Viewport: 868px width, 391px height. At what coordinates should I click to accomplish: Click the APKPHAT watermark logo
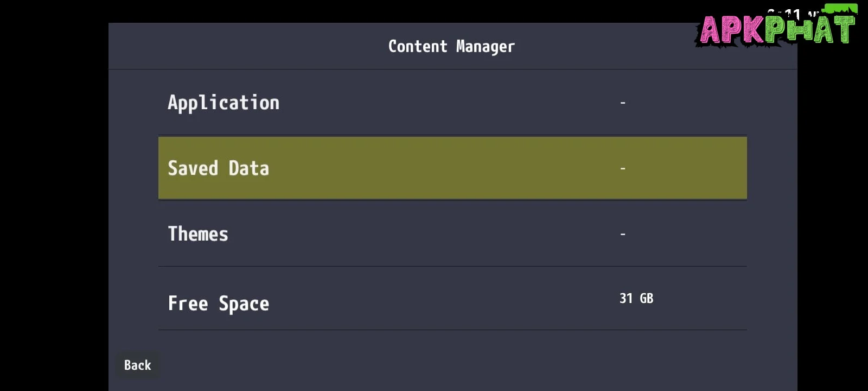[777, 29]
